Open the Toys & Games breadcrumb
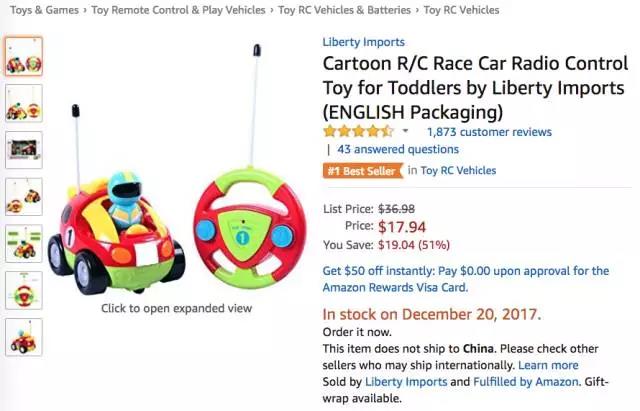 43,10
